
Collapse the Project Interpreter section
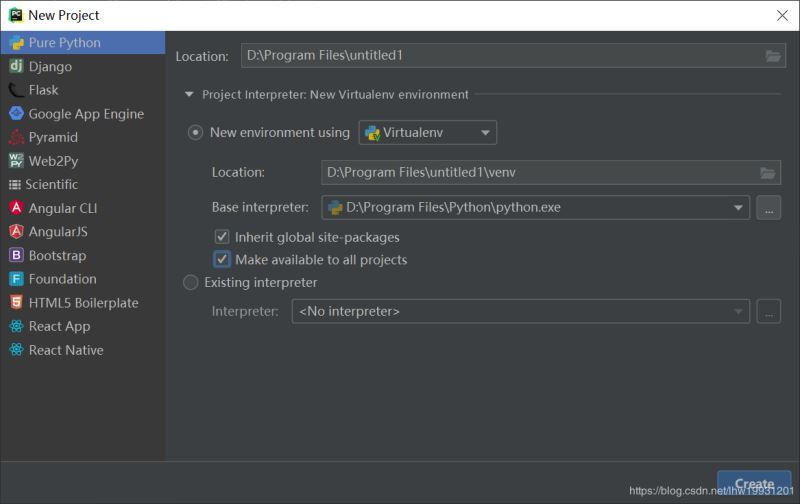pos(188,95)
